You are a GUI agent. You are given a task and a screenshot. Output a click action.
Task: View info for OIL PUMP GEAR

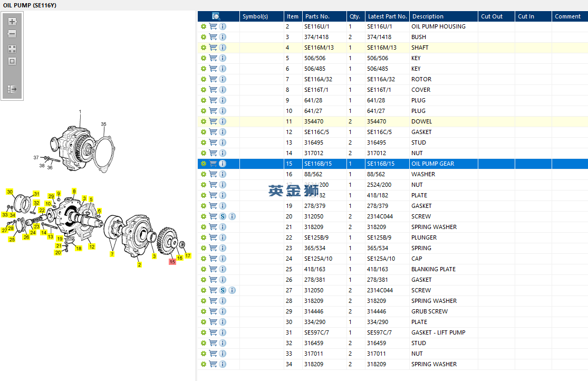coord(223,164)
